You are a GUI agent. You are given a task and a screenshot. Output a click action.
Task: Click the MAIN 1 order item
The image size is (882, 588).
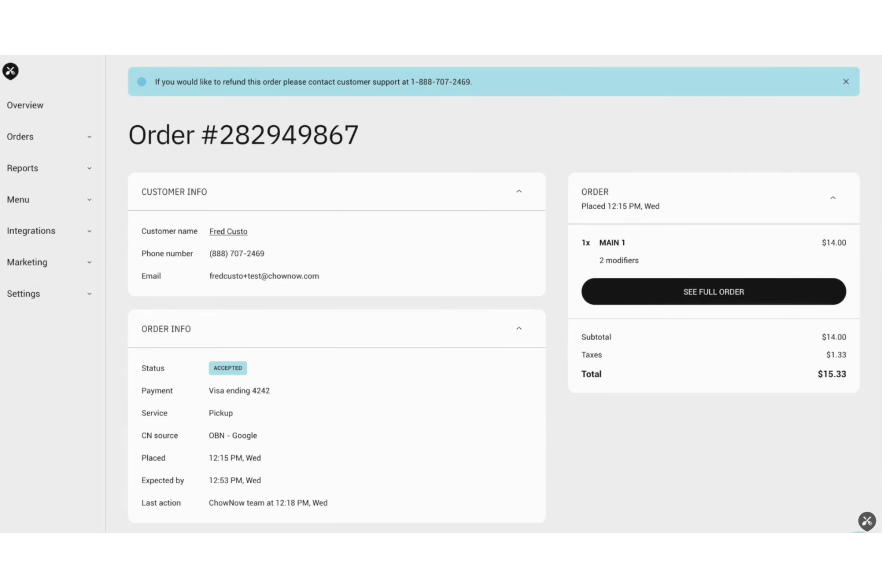click(x=612, y=242)
